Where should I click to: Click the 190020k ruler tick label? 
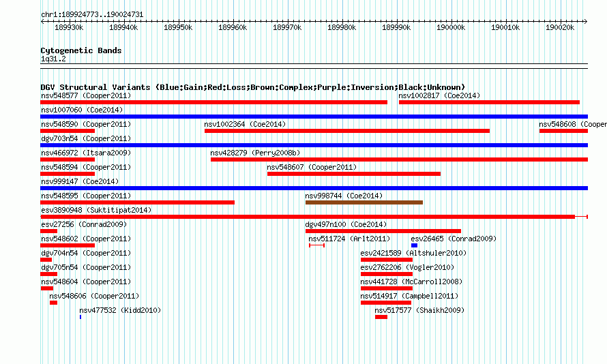click(x=560, y=27)
